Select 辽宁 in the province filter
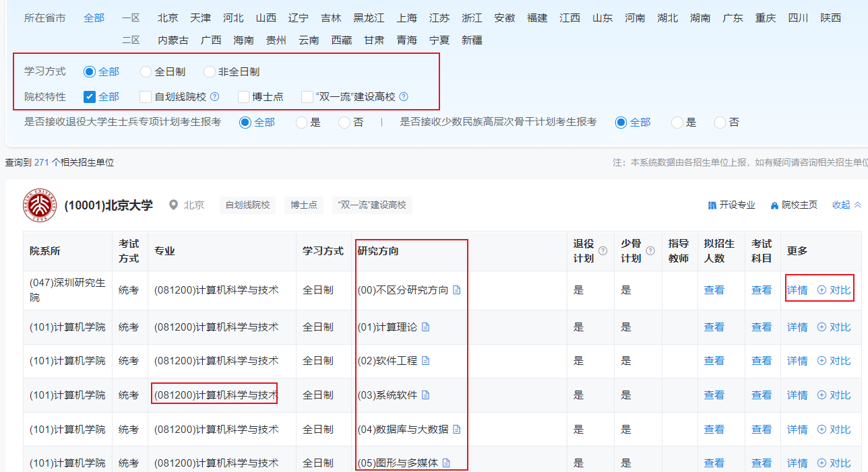Viewport: 868px width, 472px height. click(x=298, y=18)
